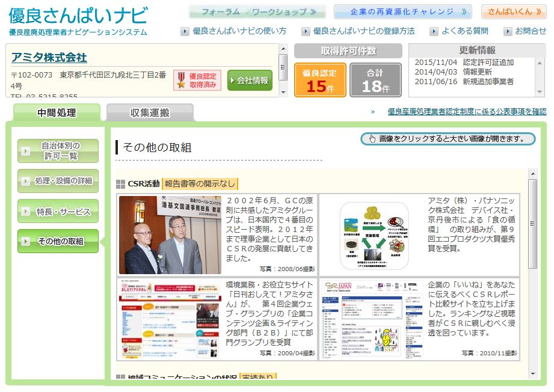This screenshot has width=554, height=392.
Task: Enlarge the 食の循環 resource cycle diagram
Action: point(374,236)
